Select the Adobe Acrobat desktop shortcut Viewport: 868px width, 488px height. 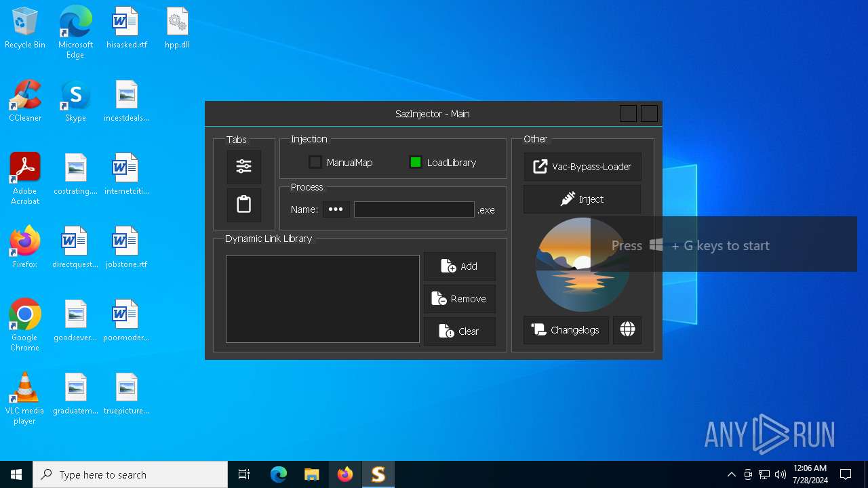[25, 179]
